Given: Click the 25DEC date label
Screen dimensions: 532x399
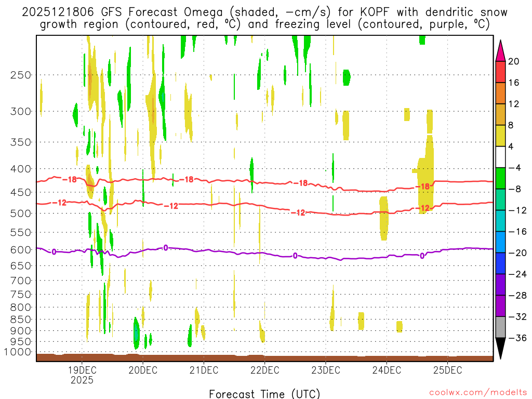Looking at the screenshot, I should coord(448,370).
